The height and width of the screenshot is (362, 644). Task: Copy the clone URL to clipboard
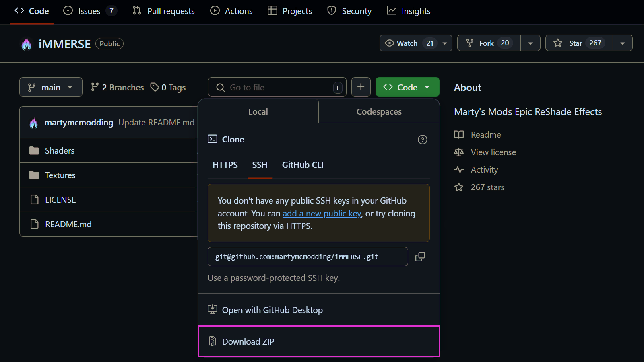tap(420, 257)
